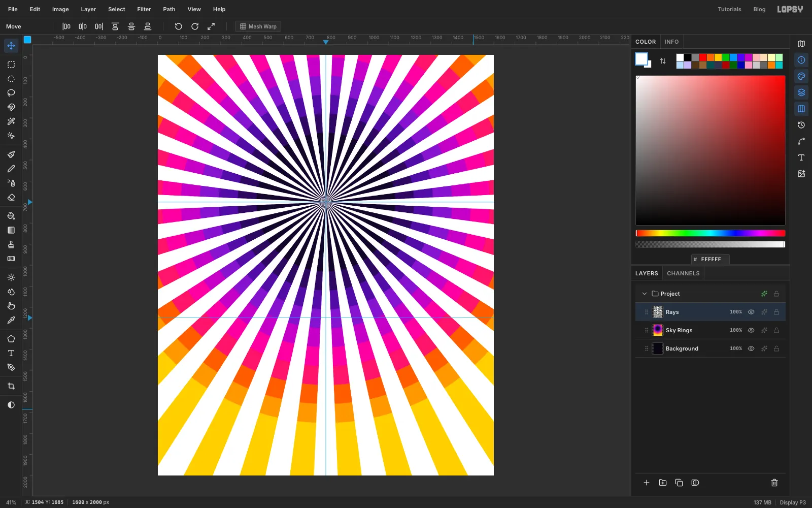Select the Magic Wand tool
The image size is (812, 508).
[11, 121]
